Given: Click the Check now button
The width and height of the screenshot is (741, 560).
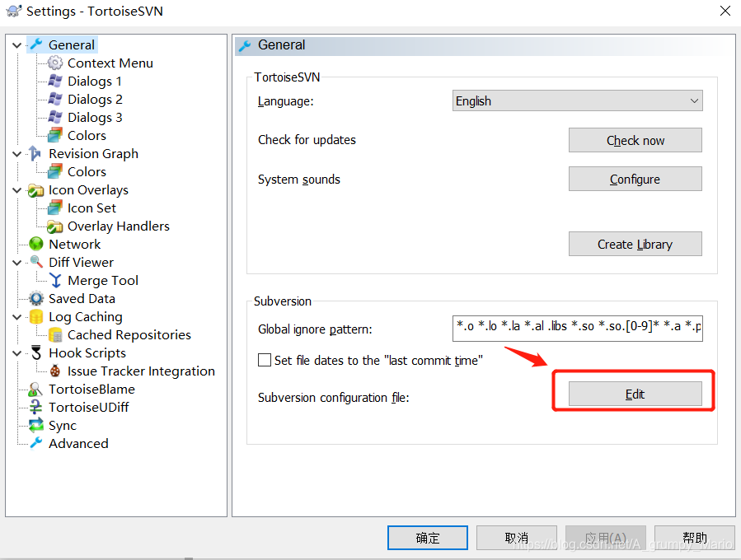Looking at the screenshot, I should pos(635,140).
